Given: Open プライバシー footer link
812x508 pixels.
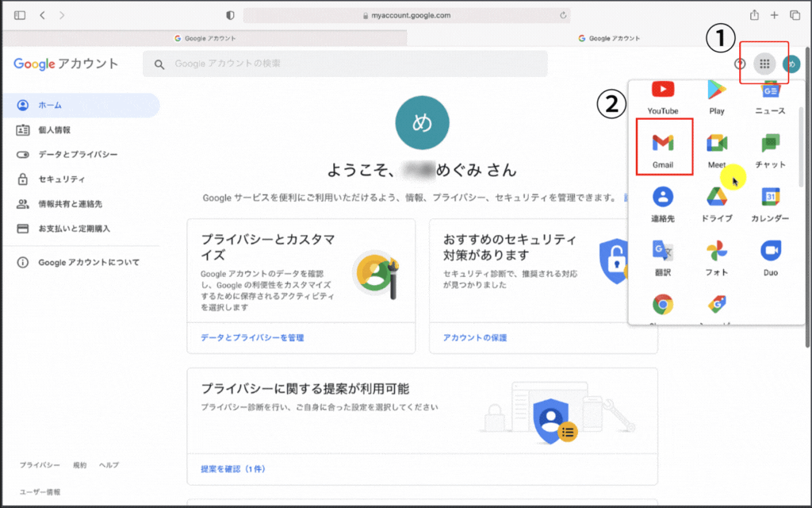Looking at the screenshot, I should 40,465.
